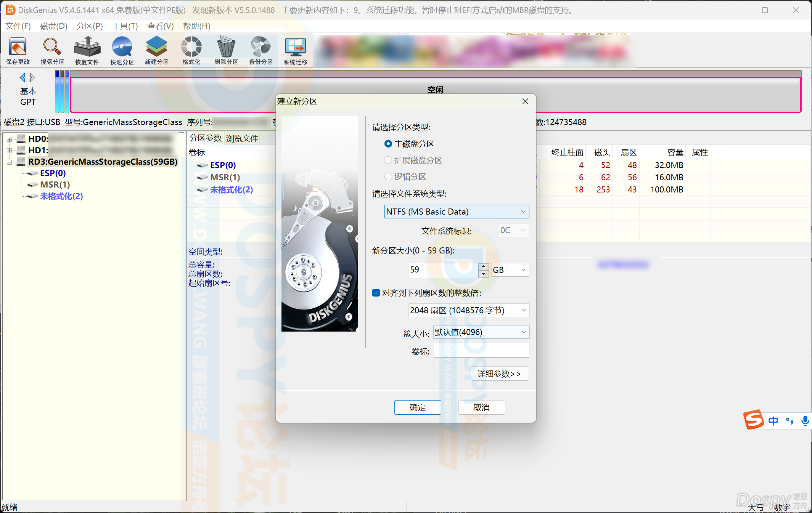Switch to the 浏览文件 (Browse files) tab

click(x=242, y=138)
